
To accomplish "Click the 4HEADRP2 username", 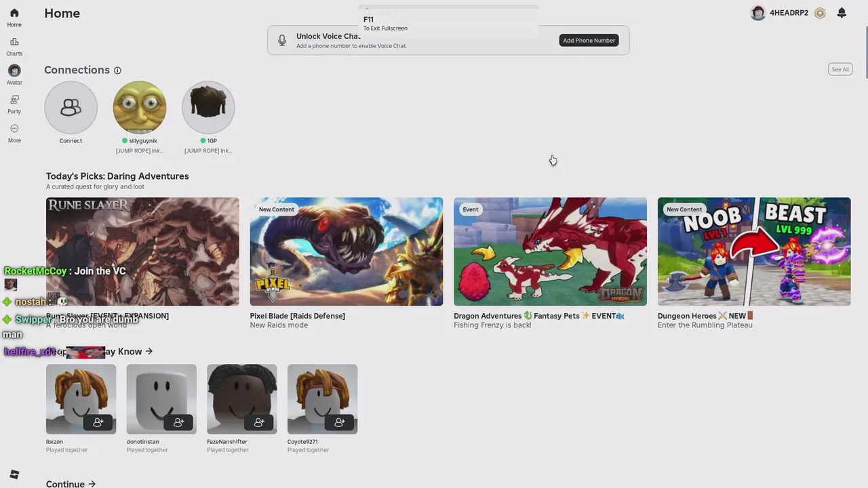I will (x=789, y=13).
